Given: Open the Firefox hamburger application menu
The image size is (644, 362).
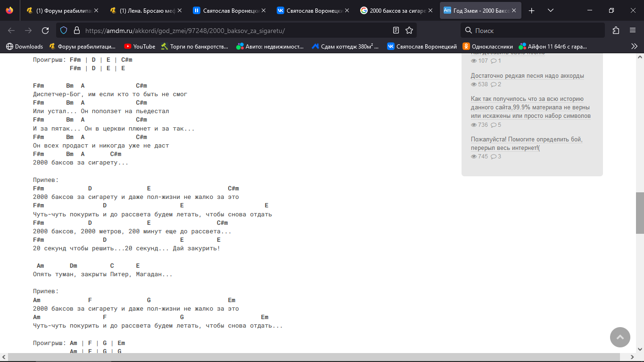Looking at the screenshot, I should click(x=633, y=31).
